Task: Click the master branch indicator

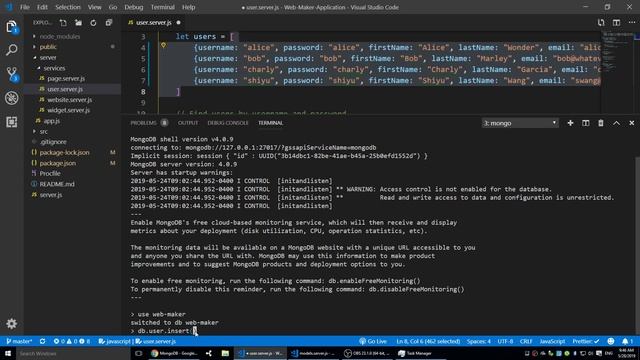Action: (x=19, y=341)
